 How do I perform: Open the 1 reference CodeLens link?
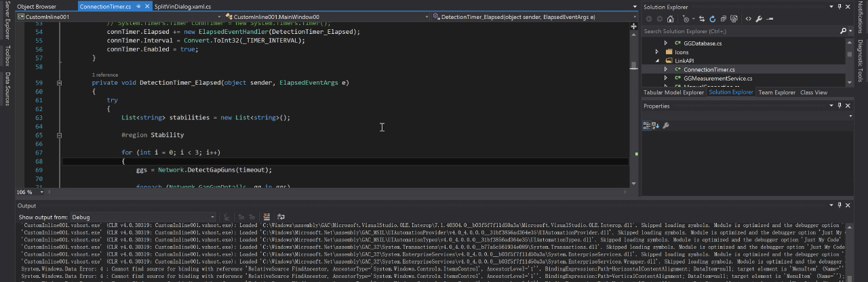pyautogui.click(x=105, y=75)
